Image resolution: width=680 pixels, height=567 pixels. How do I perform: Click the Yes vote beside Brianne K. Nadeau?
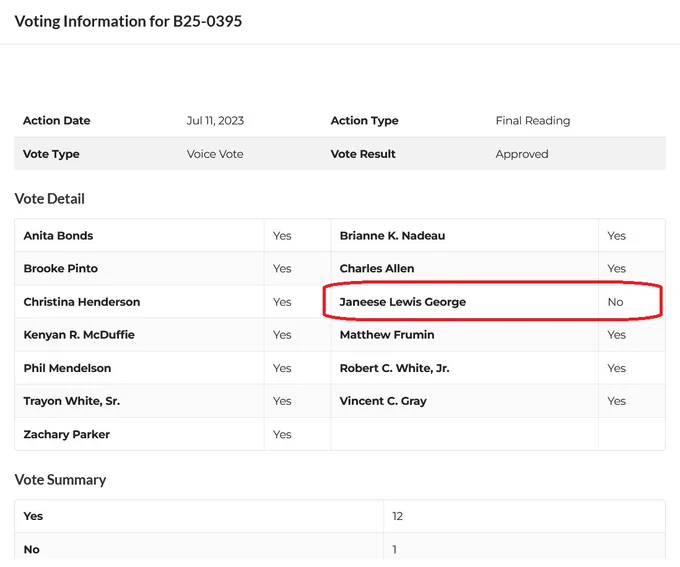[x=616, y=236]
